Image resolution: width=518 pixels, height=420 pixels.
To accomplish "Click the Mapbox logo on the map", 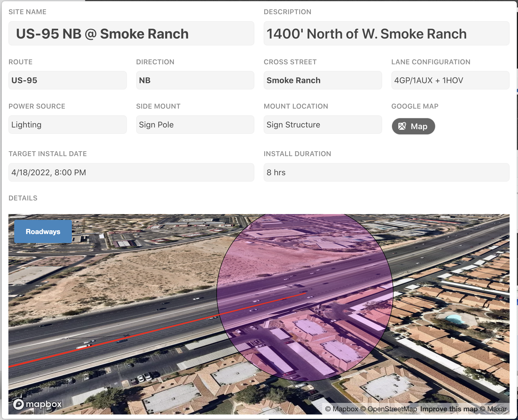I will click(38, 404).
